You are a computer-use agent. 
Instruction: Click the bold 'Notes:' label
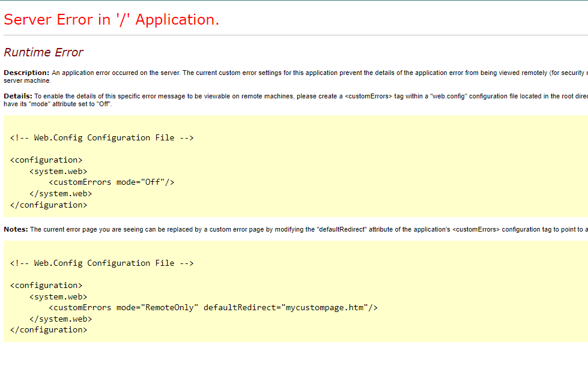click(x=16, y=229)
